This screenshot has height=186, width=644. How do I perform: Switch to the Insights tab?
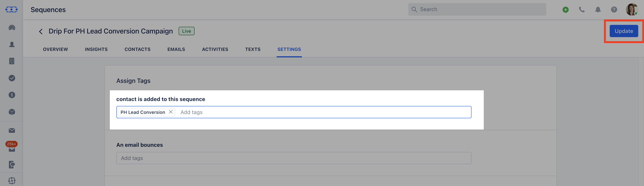pyautogui.click(x=96, y=49)
